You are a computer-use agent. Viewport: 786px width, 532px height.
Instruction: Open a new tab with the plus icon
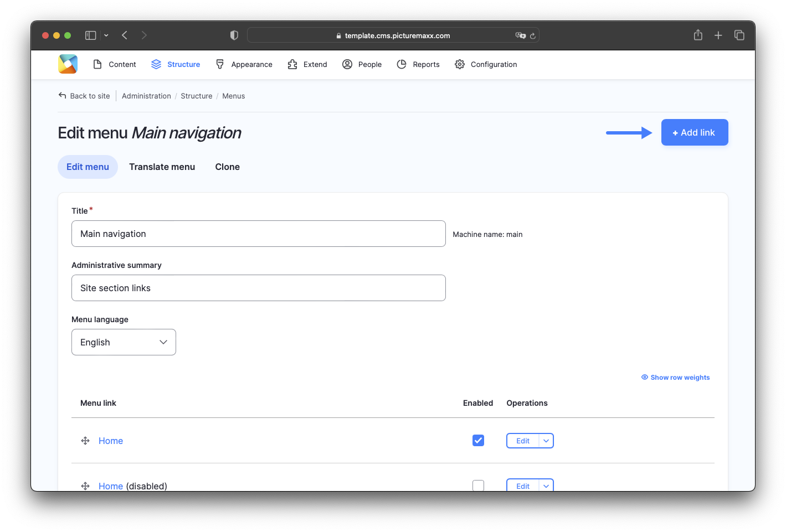718,35
